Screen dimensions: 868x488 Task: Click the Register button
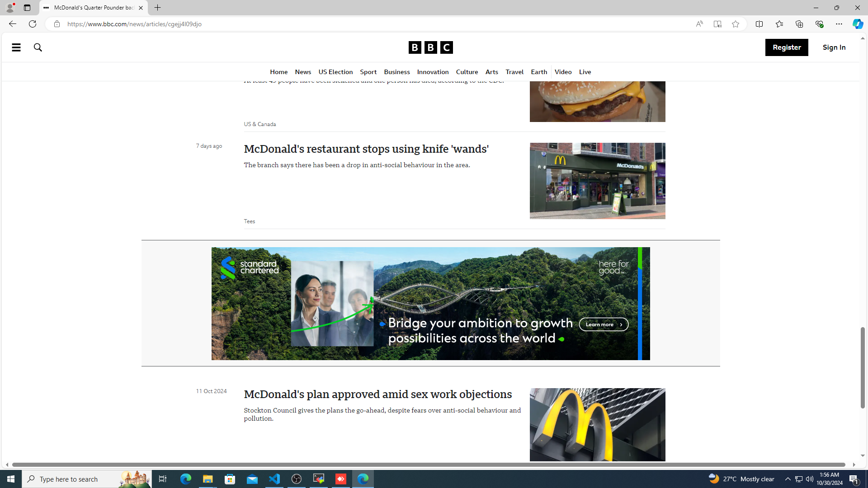click(x=787, y=47)
